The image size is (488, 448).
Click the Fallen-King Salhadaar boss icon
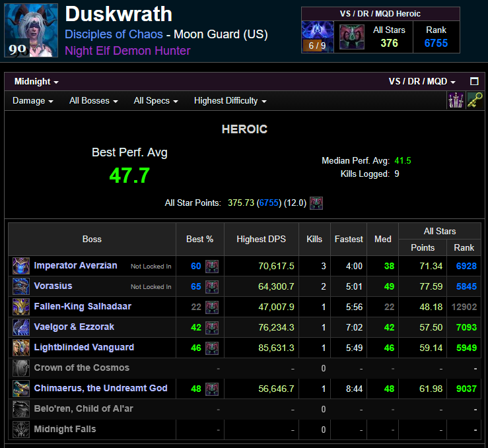(x=21, y=307)
